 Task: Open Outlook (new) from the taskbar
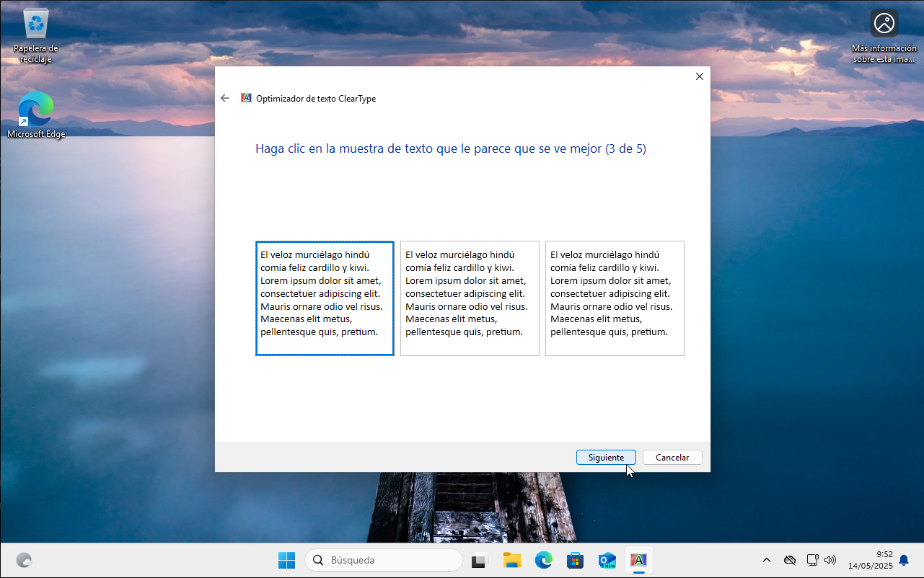coord(607,560)
